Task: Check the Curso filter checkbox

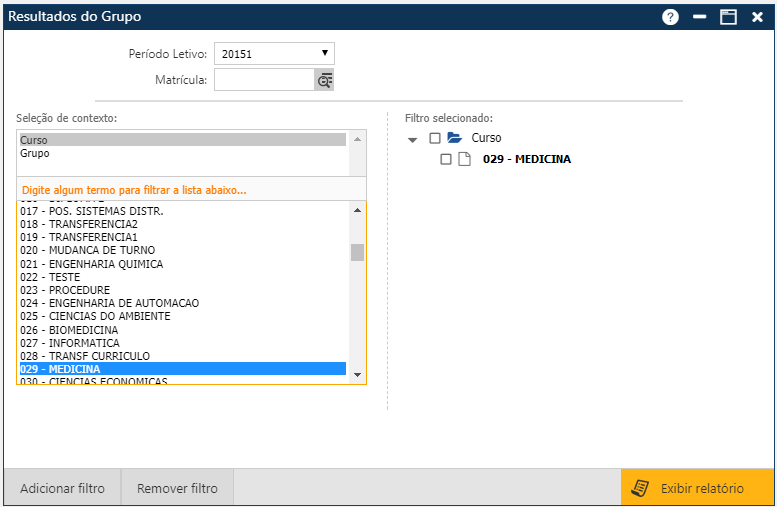Action: [434, 138]
